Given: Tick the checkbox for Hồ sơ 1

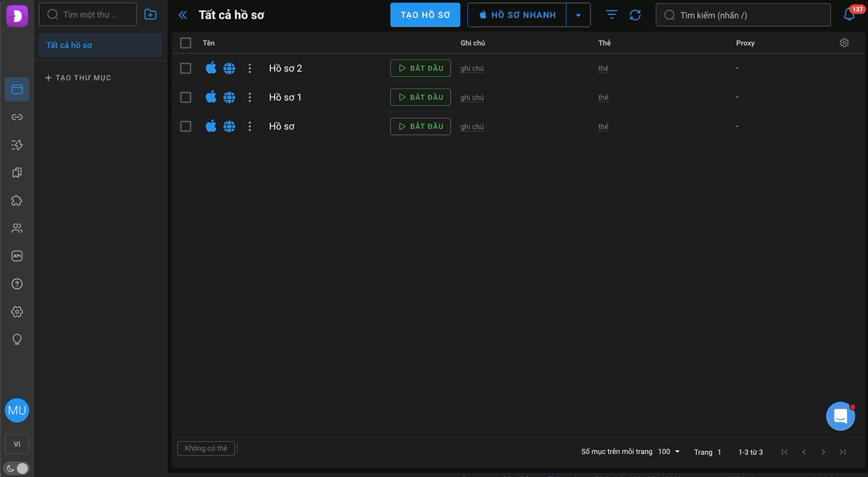Looking at the screenshot, I should point(185,97).
